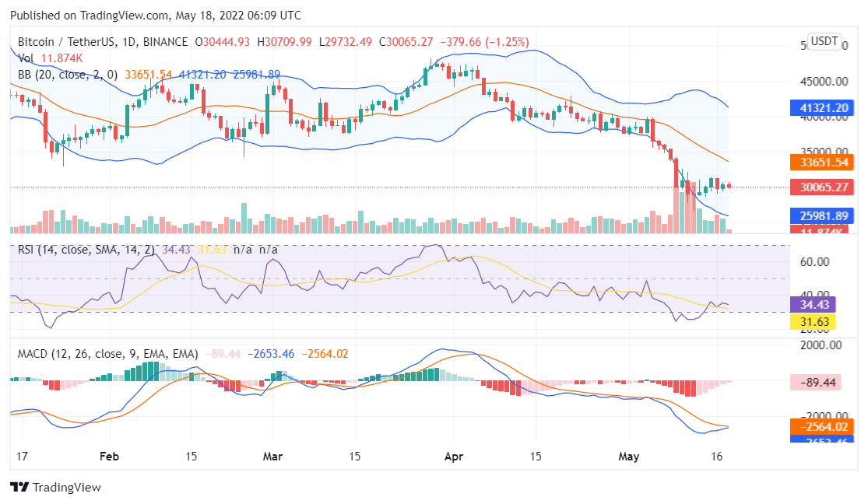Viewport: 868px width, 504px height.
Task: Click the Apr date on time axis
Action: coord(453,457)
